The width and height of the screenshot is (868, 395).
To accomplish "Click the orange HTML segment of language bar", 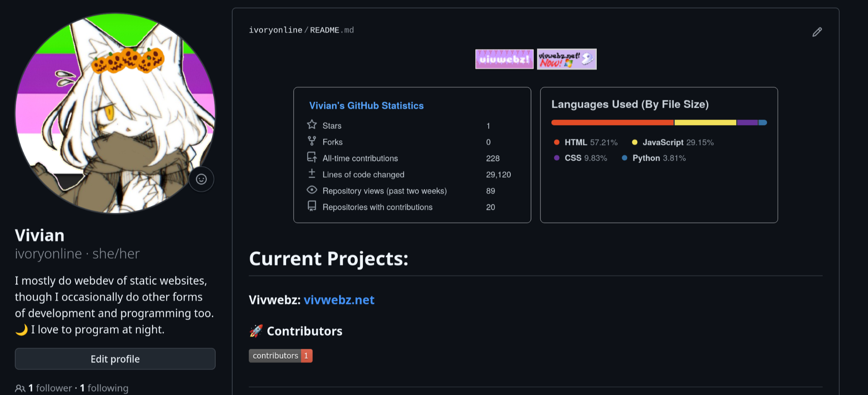I will (612, 122).
